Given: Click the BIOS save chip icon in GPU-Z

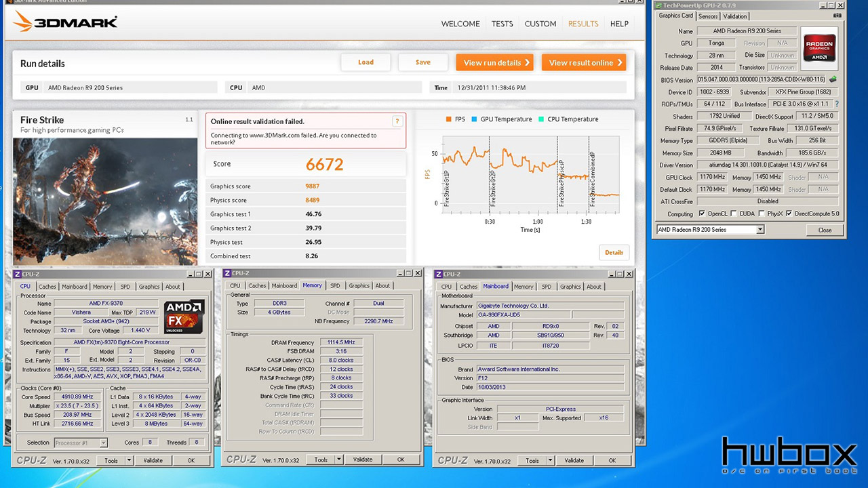Looking at the screenshot, I should (x=833, y=79).
